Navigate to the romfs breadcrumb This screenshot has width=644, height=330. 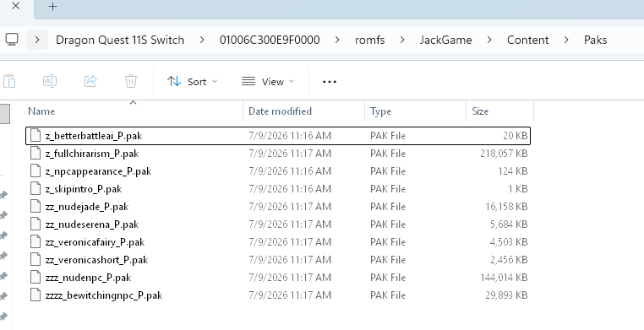click(x=369, y=40)
